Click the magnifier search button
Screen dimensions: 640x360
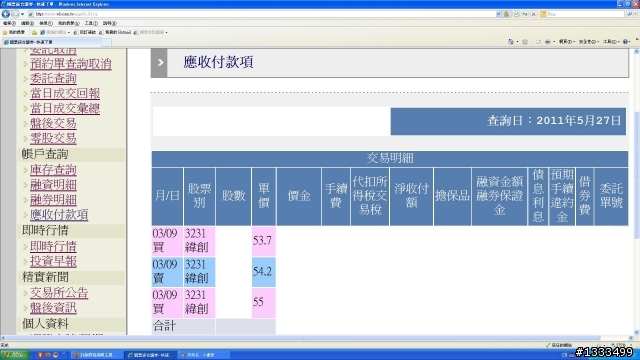coord(630,14)
